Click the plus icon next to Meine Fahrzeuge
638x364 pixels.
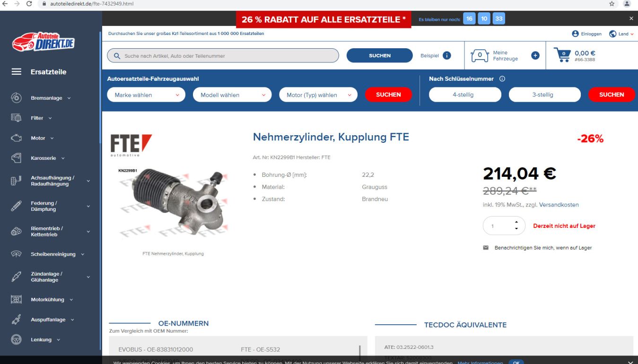point(535,55)
